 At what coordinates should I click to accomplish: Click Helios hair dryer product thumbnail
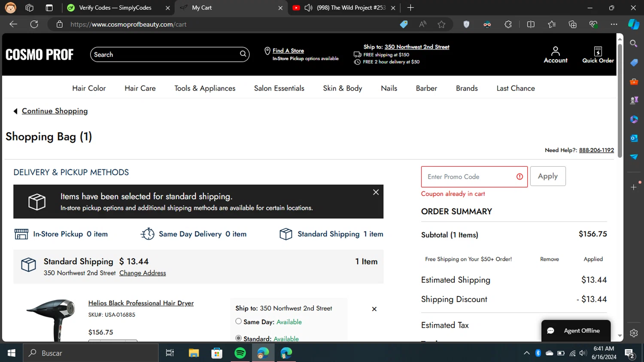click(x=51, y=320)
